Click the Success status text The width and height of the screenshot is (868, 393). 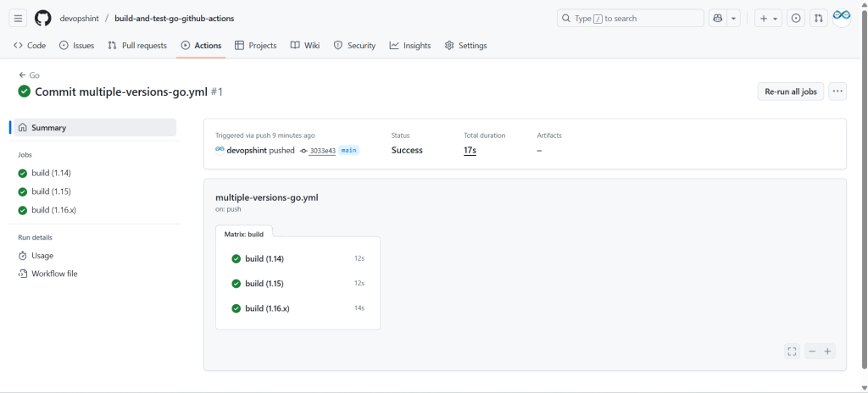point(407,151)
